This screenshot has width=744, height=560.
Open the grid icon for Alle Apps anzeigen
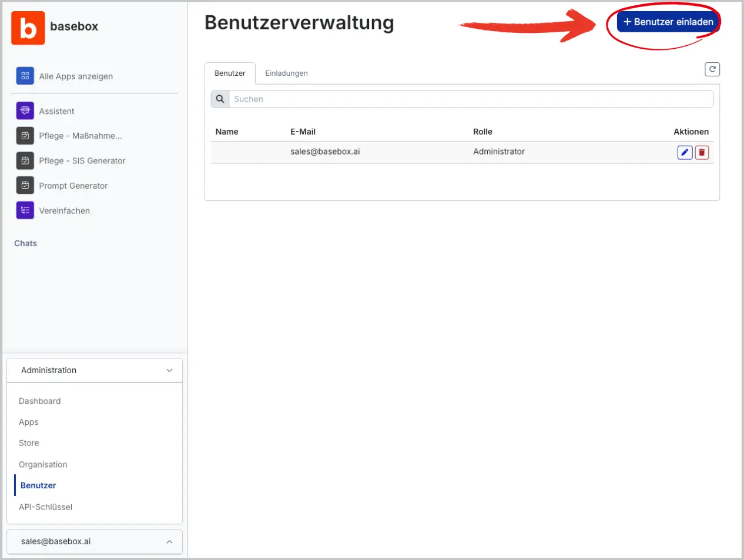coord(25,75)
